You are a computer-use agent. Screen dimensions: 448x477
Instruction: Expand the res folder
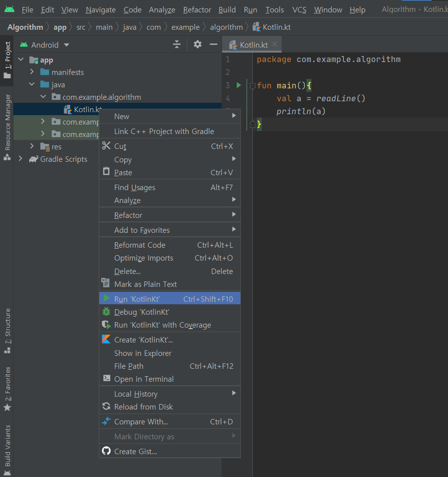click(32, 146)
